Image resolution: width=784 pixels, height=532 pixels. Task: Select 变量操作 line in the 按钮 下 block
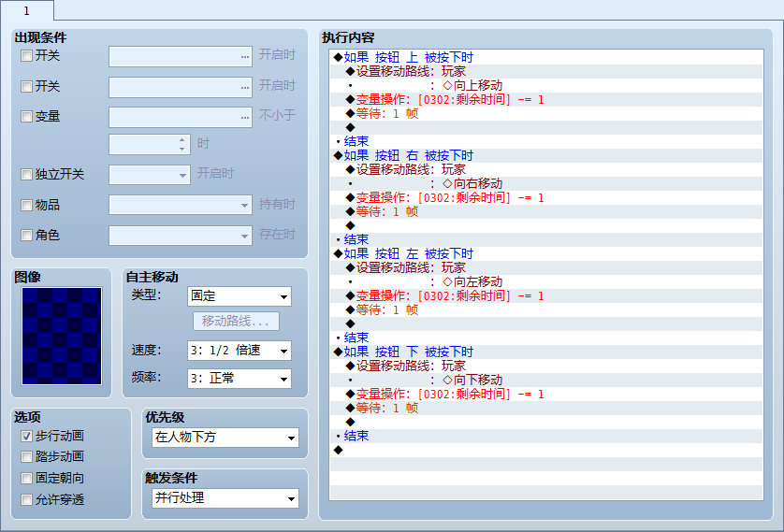coord(546,394)
